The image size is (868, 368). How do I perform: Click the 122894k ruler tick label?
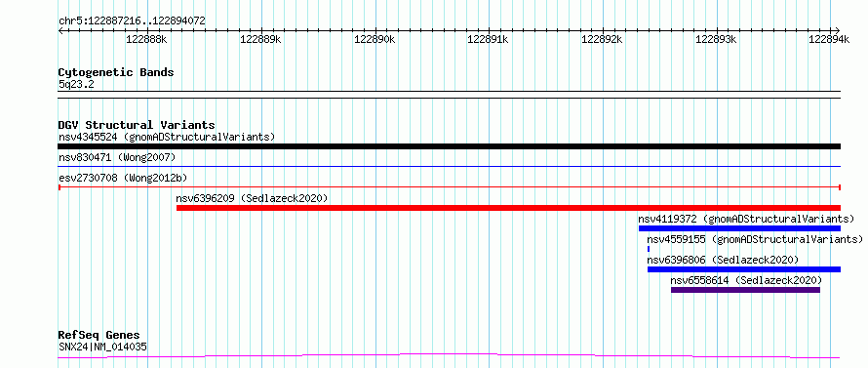tap(829, 39)
